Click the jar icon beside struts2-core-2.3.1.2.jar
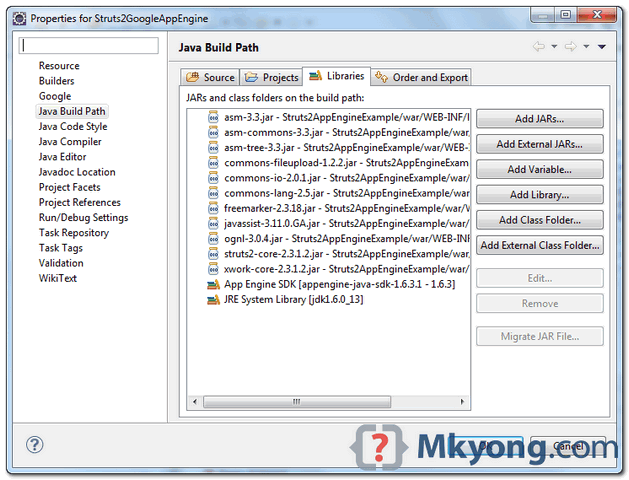 tap(213, 254)
